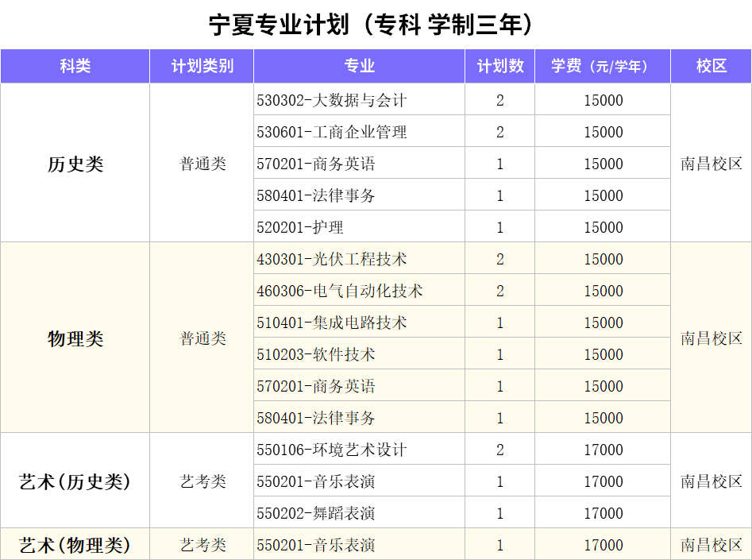Image resolution: width=752 pixels, height=560 pixels.
Task: Select the 学费 (元/学年) header cell
Action: (x=602, y=67)
